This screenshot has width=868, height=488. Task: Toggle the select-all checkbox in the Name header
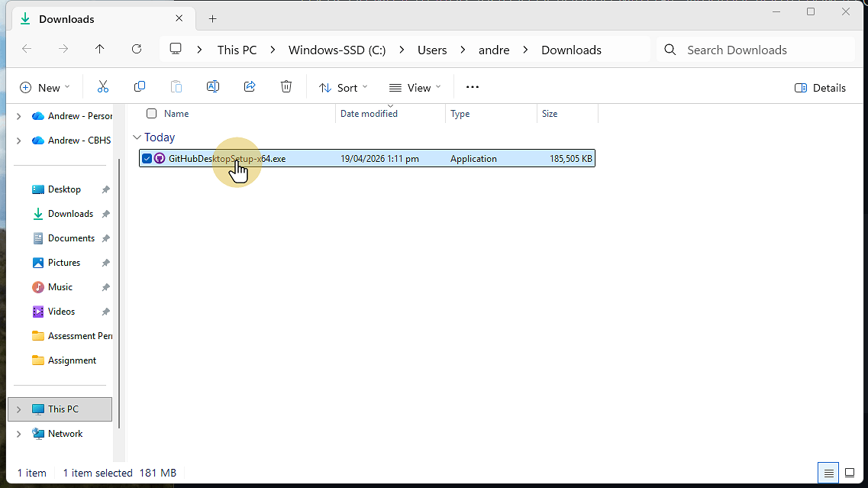click(151, 113)
